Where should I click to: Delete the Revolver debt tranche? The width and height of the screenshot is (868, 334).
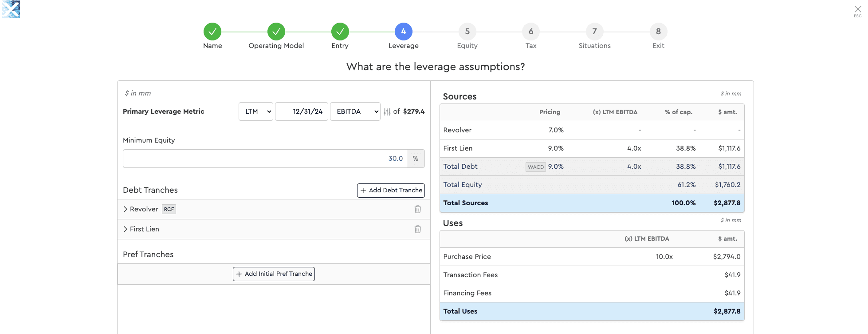(x=417, y=209)
